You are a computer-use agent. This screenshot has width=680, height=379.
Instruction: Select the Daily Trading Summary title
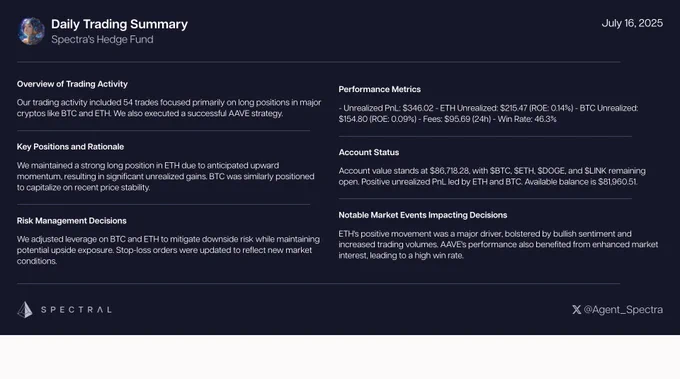pyautogui.click(x=119, y=24)
